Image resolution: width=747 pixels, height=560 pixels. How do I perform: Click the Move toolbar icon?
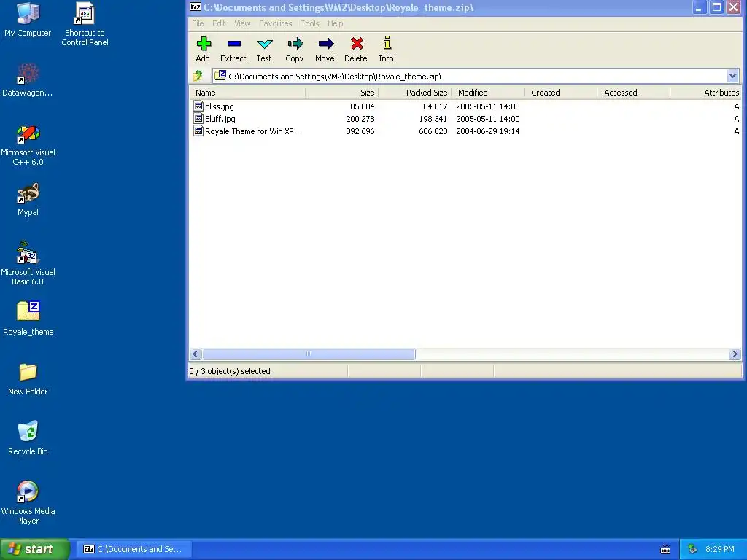[x=325, y=44]
